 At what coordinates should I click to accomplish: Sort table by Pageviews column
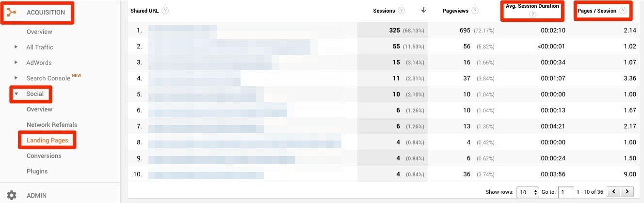(x=456, y=11)
